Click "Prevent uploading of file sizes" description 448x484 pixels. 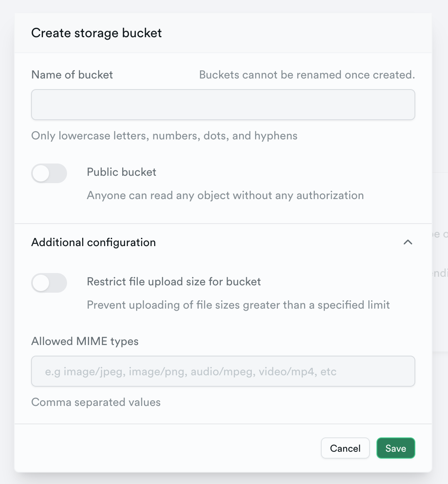point(238,305)
